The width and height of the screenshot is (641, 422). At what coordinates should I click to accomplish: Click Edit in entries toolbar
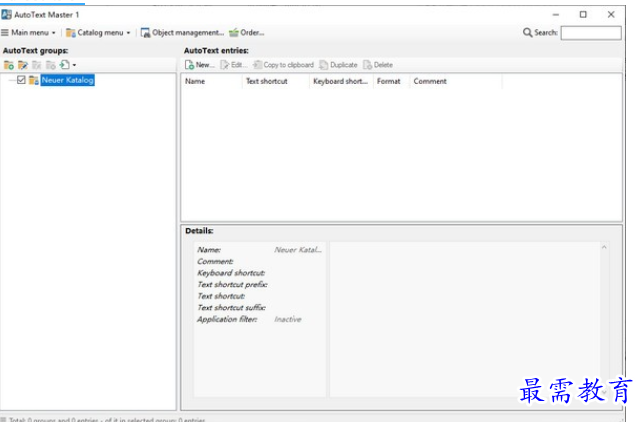234,65
